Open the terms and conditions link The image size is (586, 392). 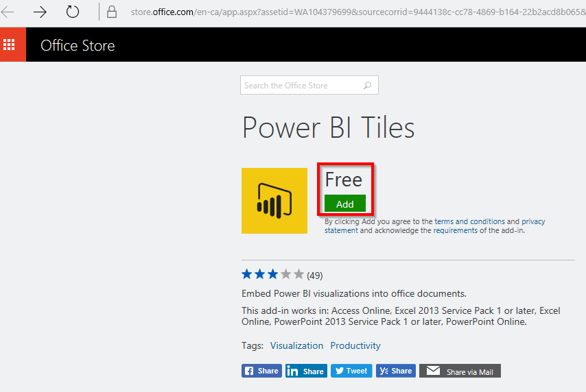469,221
